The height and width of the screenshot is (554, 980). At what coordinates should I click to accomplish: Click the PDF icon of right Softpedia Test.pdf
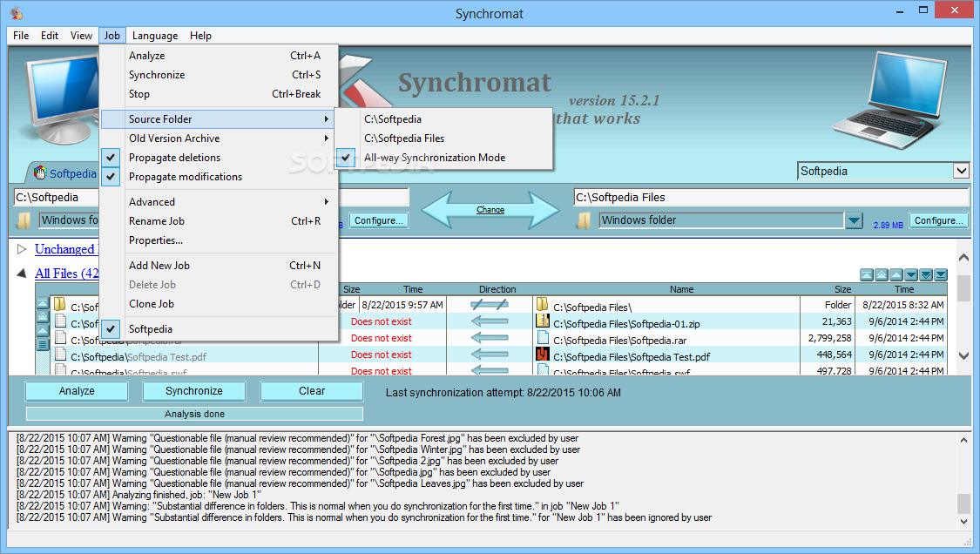543,355
